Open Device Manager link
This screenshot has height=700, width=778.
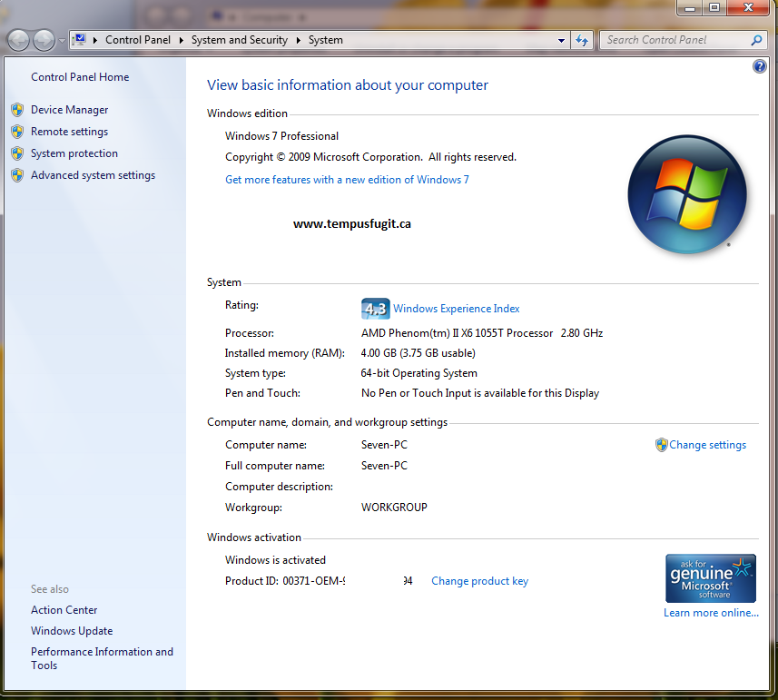click(70, 110)
